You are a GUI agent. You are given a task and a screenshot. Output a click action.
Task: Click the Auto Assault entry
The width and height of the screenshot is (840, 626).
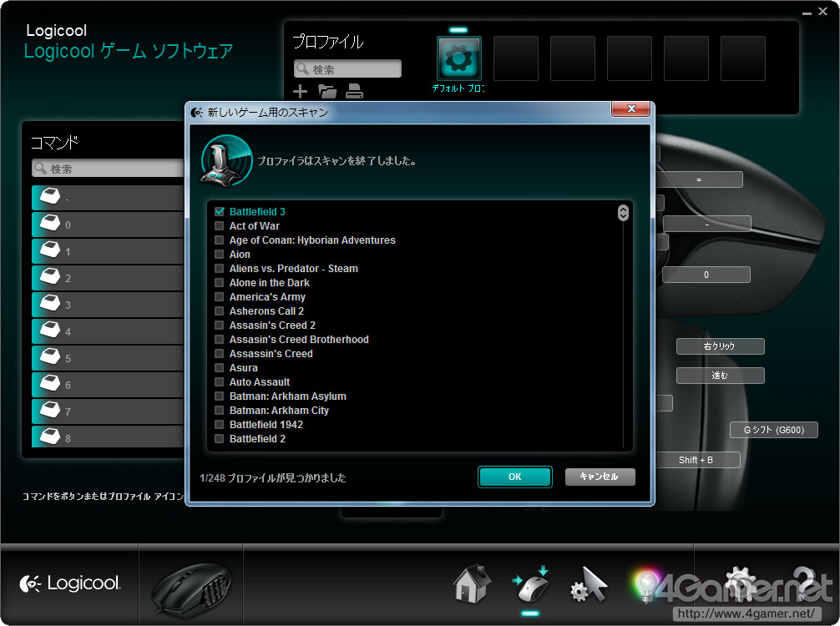[260, 381]
